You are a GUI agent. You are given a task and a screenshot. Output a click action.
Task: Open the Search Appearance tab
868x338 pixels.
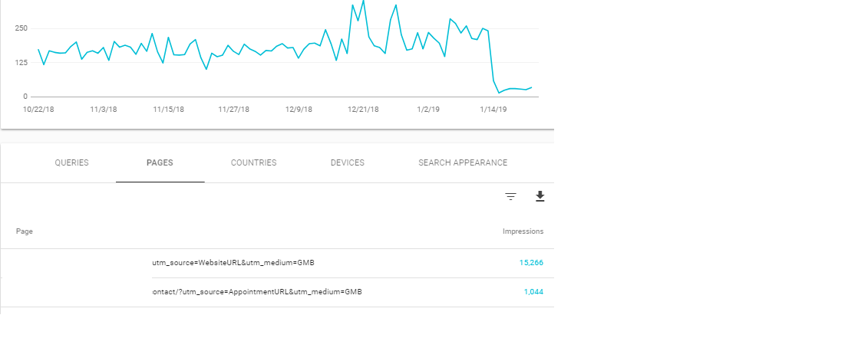pyautogui.click(x=463, y=162)
